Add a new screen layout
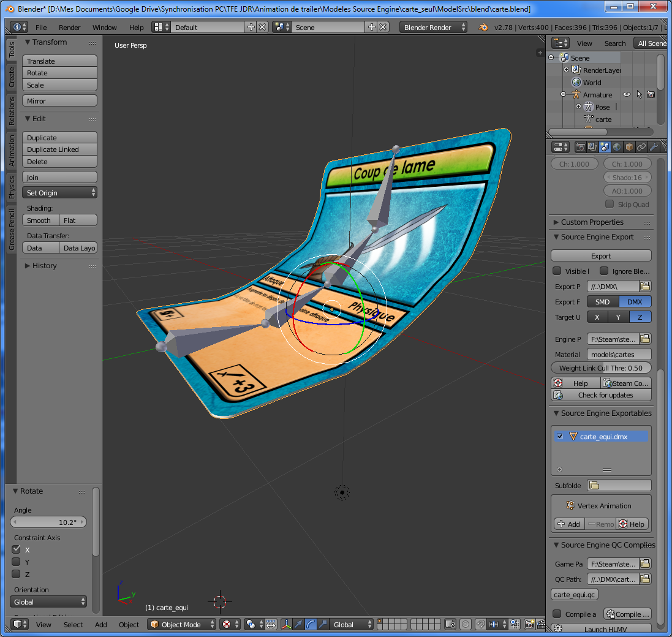The height and width of the screenshot is (637, 672). click(251, 27)
